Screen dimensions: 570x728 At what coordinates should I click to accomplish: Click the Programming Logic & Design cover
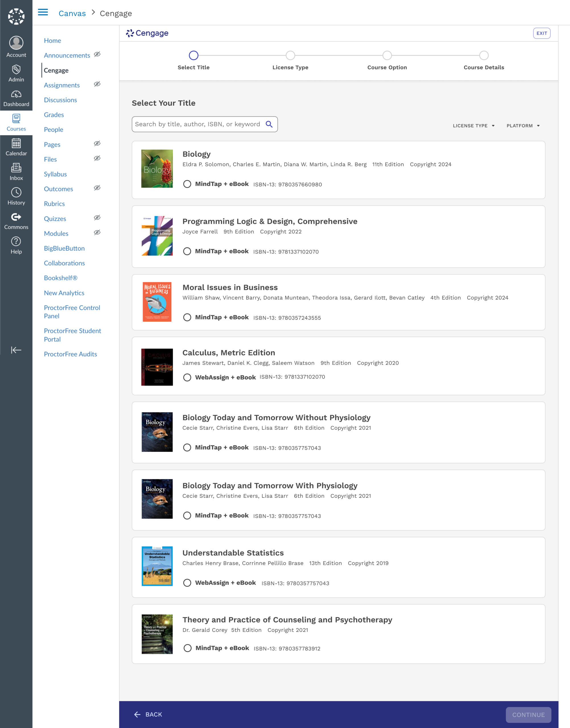pos(157,236)
